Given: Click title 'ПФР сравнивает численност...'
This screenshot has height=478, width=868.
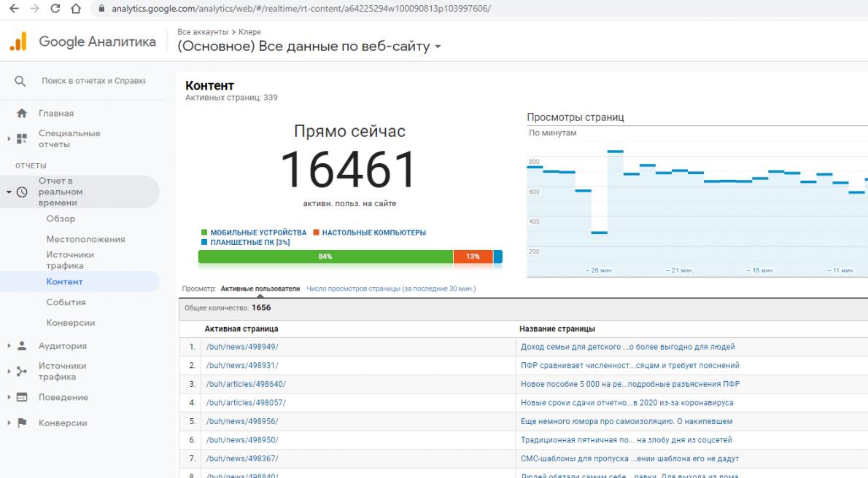Looking at the screenshot, I should (630, 366).
